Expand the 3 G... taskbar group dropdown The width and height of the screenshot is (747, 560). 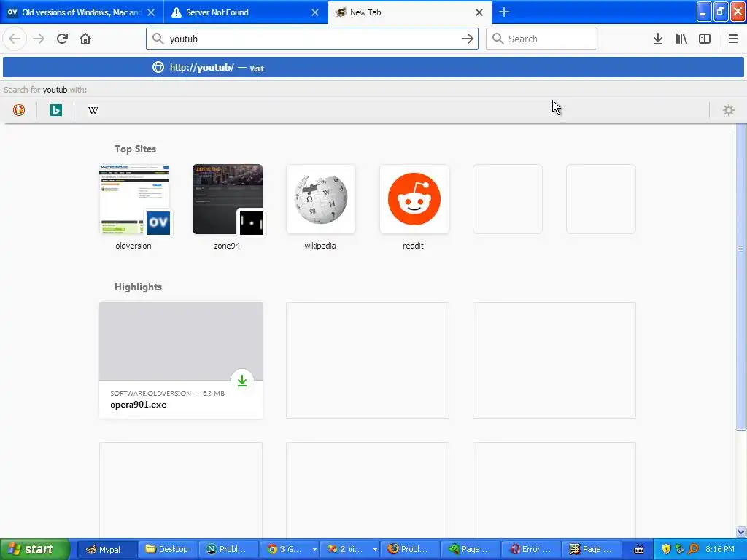pos(314,549)
